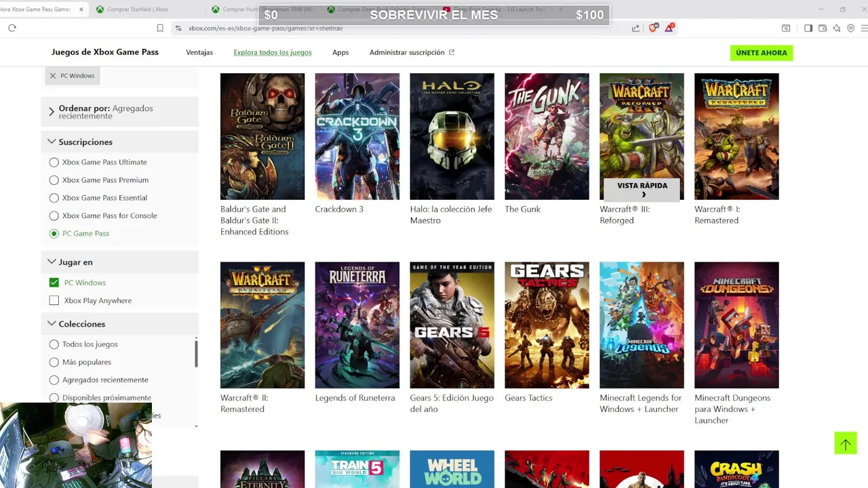
Task: Open the Administrar suscripción external link
Action: [412, 52]
